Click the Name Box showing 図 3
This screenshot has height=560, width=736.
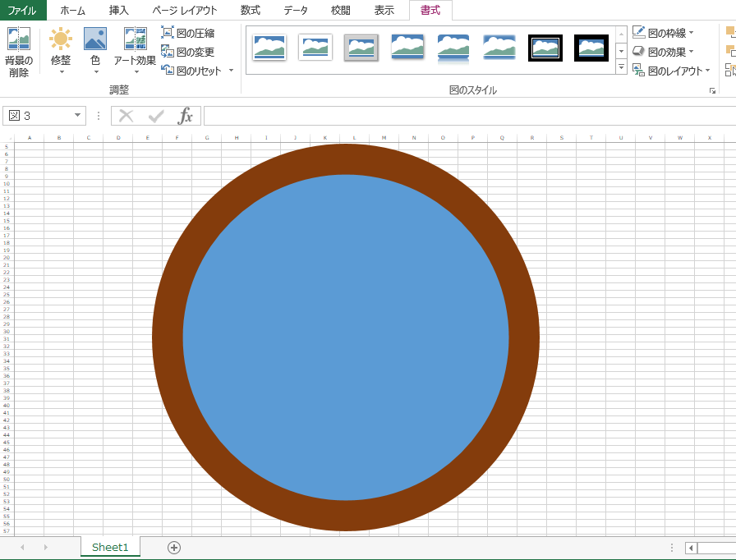click(x=38, y=116)
